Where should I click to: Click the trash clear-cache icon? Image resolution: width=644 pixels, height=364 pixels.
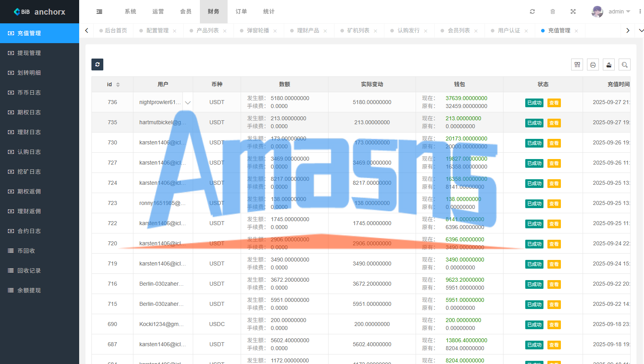pos(553,11)
